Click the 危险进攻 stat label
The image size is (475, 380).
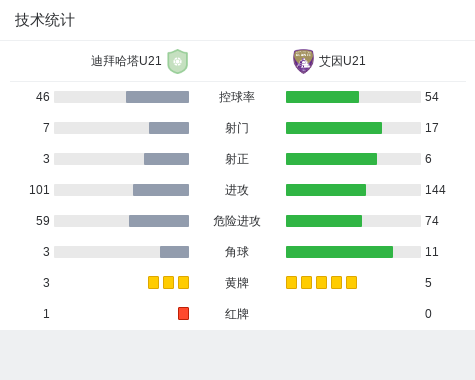pyautogui.click(x=237, y=221)
